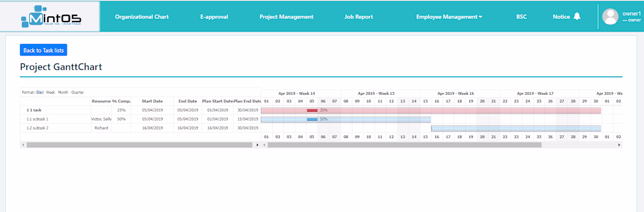Click left arrow of task table scrollbar

(23, 145)
